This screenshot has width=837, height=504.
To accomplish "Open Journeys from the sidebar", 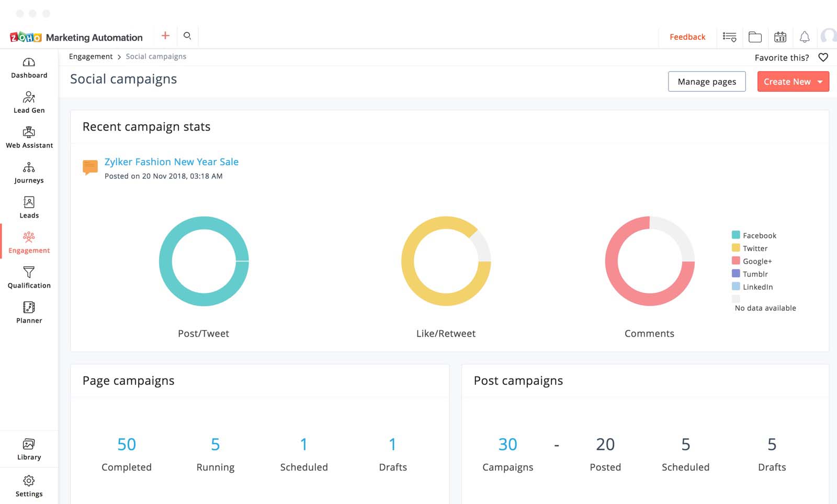I will pos(29,173).
